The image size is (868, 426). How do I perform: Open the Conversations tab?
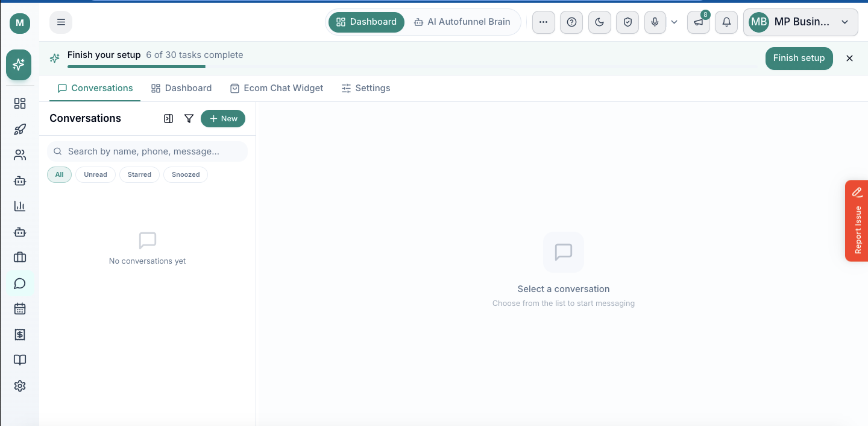tap(95, 88)
